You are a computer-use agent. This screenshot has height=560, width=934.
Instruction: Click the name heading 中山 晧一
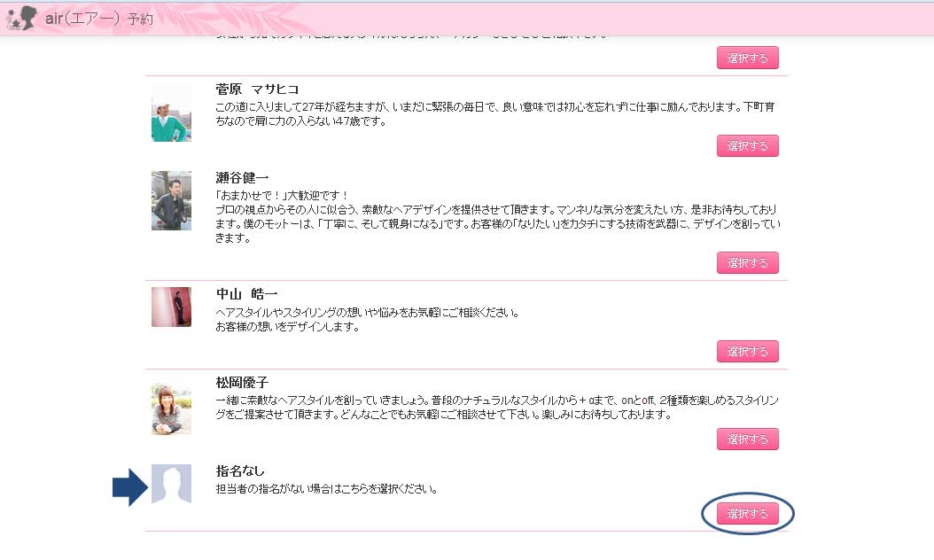point(246,293)
